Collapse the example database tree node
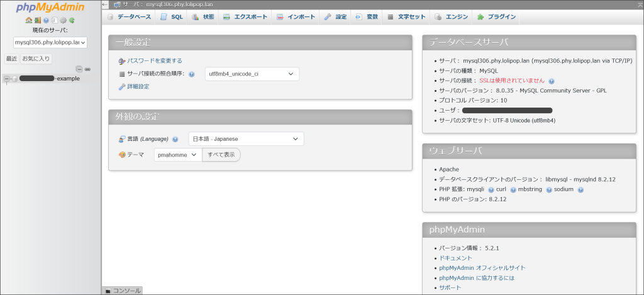 click(6, 79)
